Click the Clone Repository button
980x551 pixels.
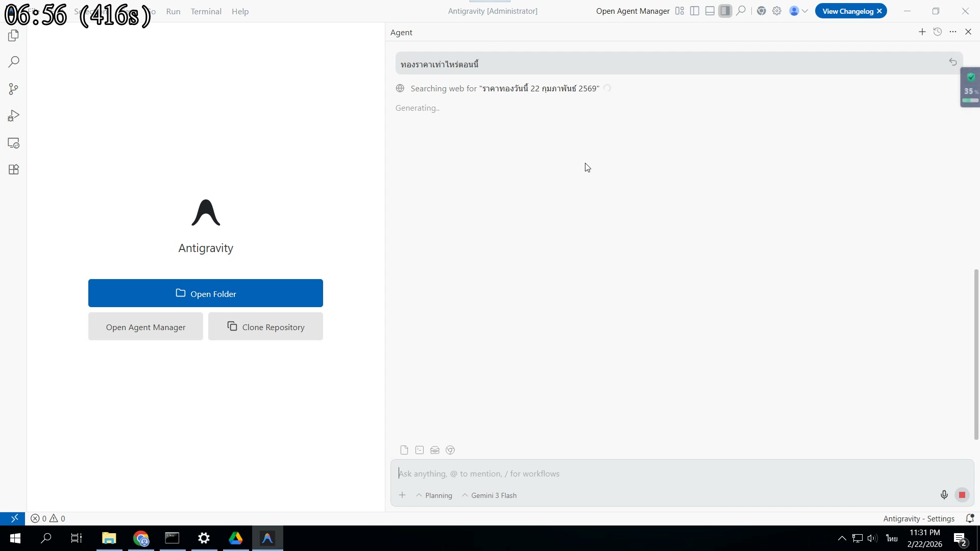265,327
